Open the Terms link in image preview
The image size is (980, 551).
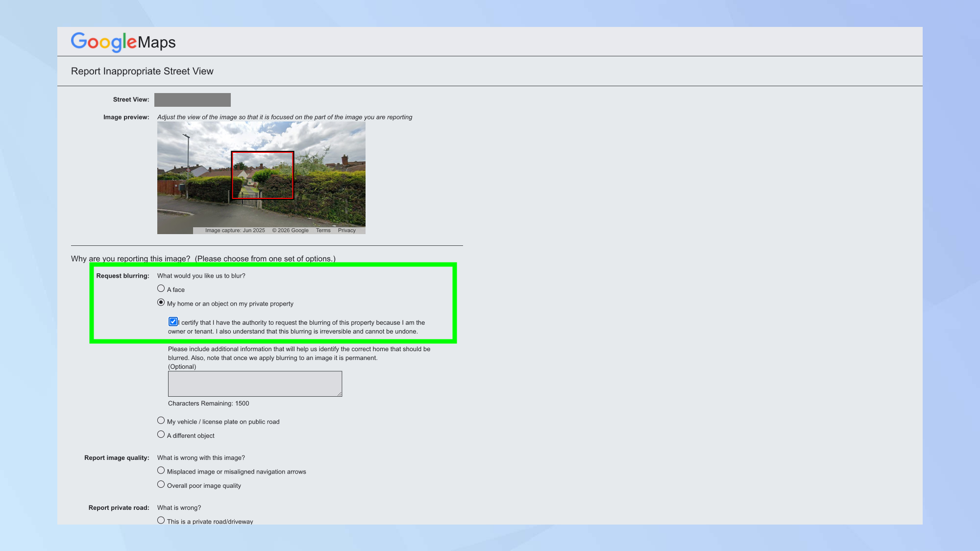[323, 230]
